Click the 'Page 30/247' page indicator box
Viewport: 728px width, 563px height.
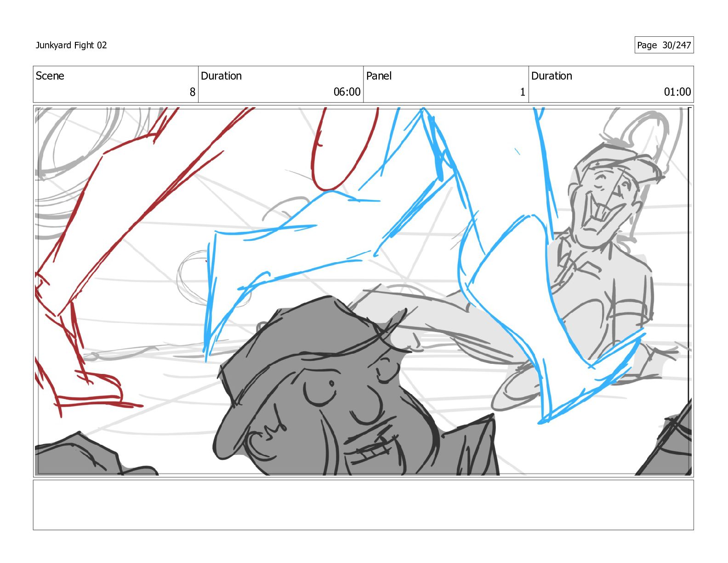(x=664, y=45)
